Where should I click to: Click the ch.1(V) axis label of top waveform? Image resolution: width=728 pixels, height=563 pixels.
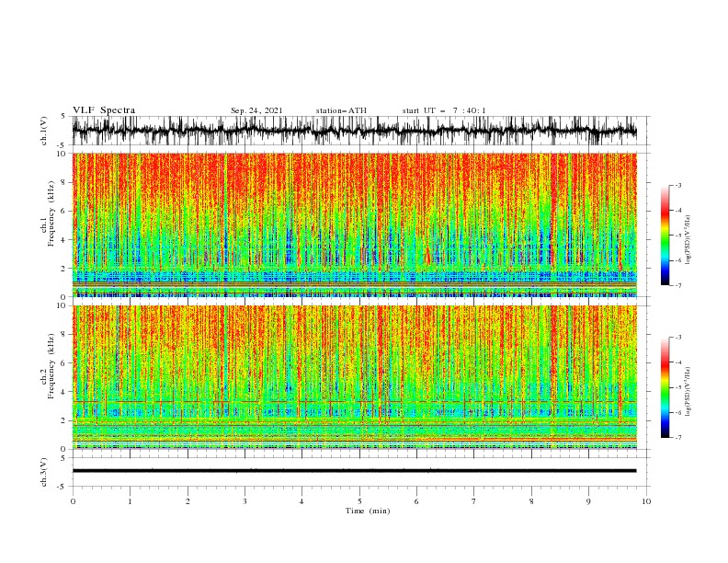[x=44, y=131]
